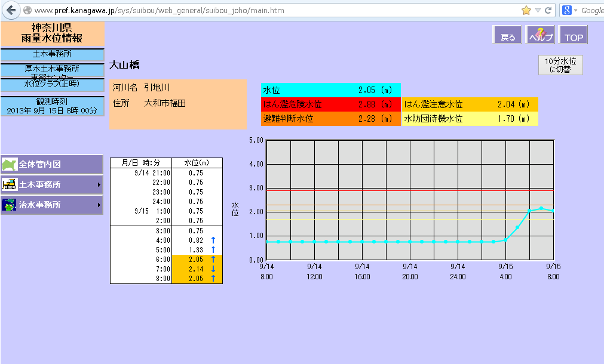Screen dimensions: 604x364
Task: Click the 水位(m) column header
Action: [197, 163]
